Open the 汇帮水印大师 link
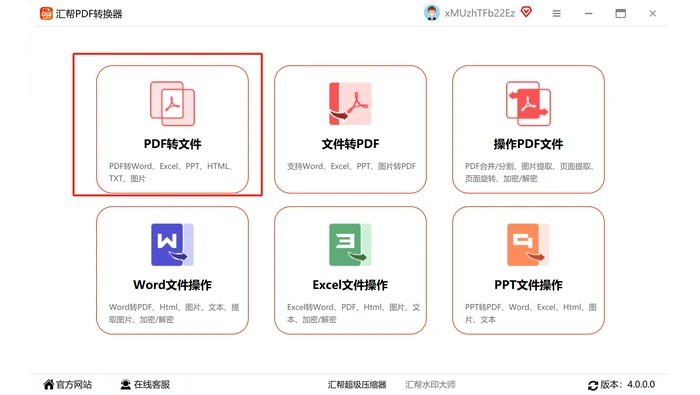This screenshot has height=395, width=700. [430, 385]
